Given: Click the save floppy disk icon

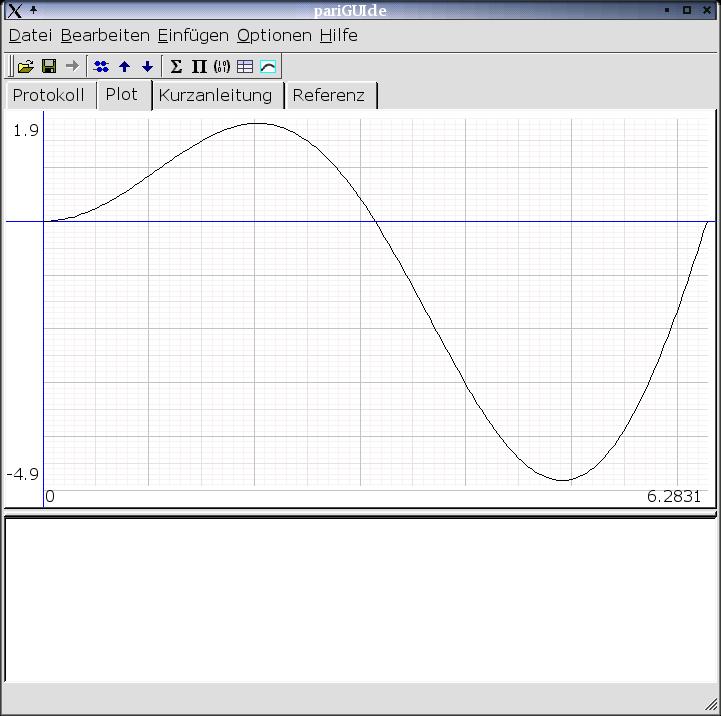Looking at the screenshot, I should click(x=48, y=67).
